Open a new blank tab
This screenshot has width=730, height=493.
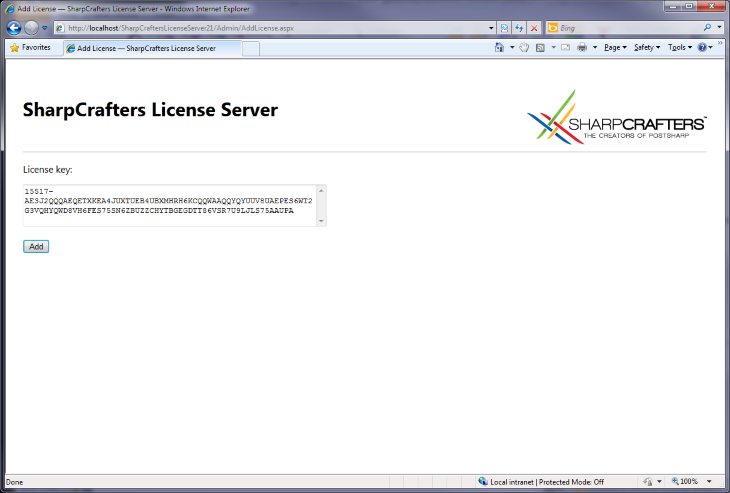[251, 48]
